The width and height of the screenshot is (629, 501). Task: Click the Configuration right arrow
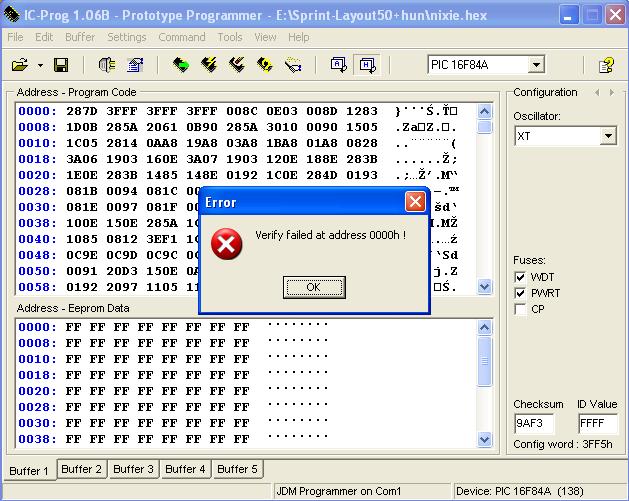pyautogui.click(x=612, y=93)
